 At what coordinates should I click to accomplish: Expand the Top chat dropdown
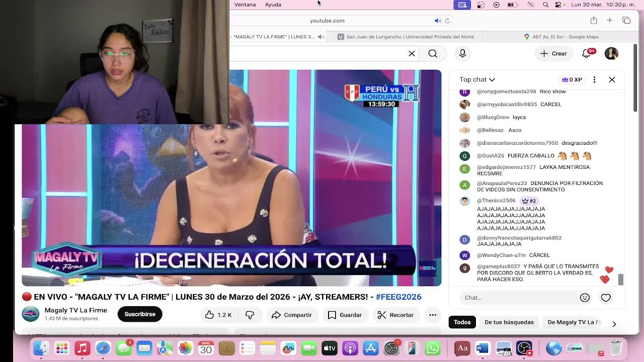[477, 79]
